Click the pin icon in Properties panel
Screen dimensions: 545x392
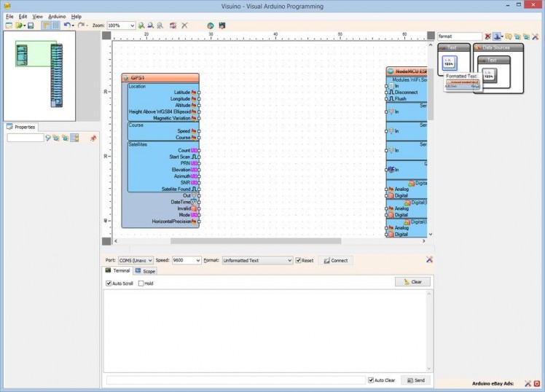pyautogui.click(x=93, y=138)
